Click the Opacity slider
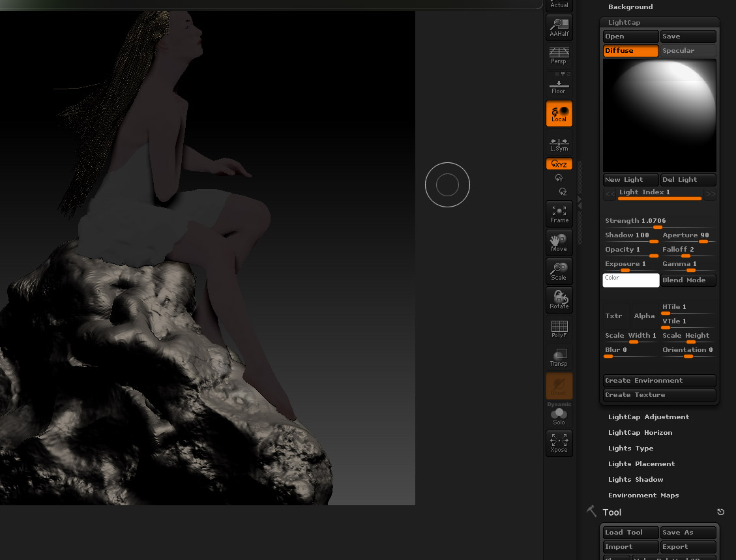736x560 pixels. [x=631, y=251]
